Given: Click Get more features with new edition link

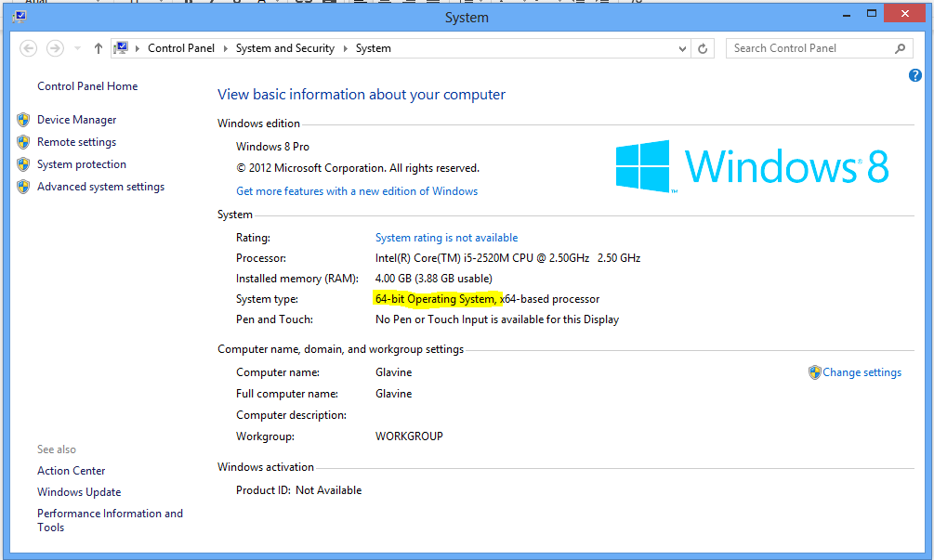Looking at the screenshot, I should click(x=357, y=191).
